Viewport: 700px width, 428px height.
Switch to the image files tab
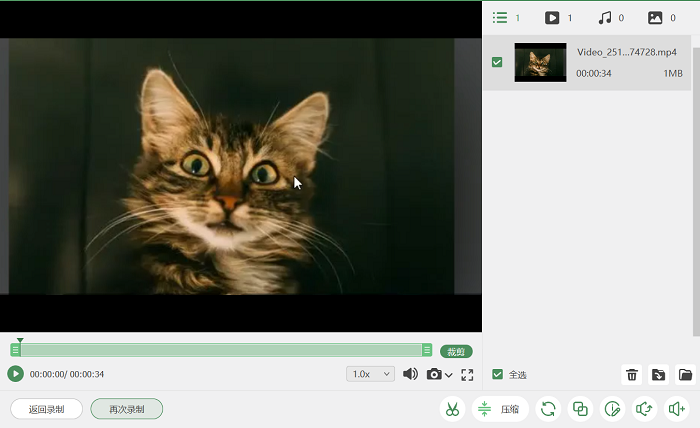pos(662,18)
